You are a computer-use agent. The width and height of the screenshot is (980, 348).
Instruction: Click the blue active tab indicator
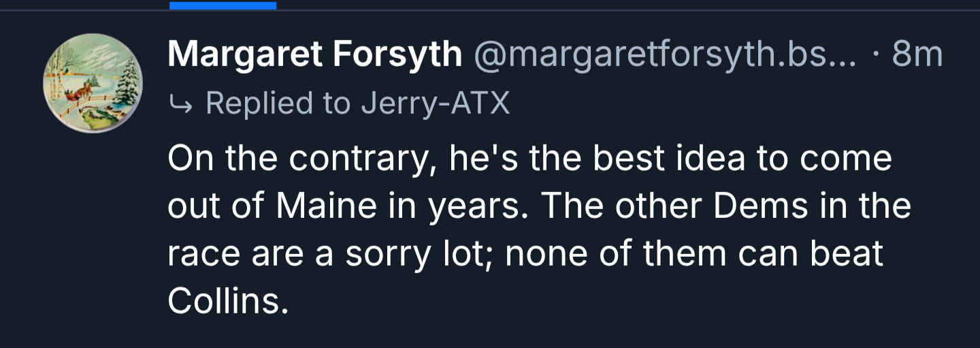point(223,5)
